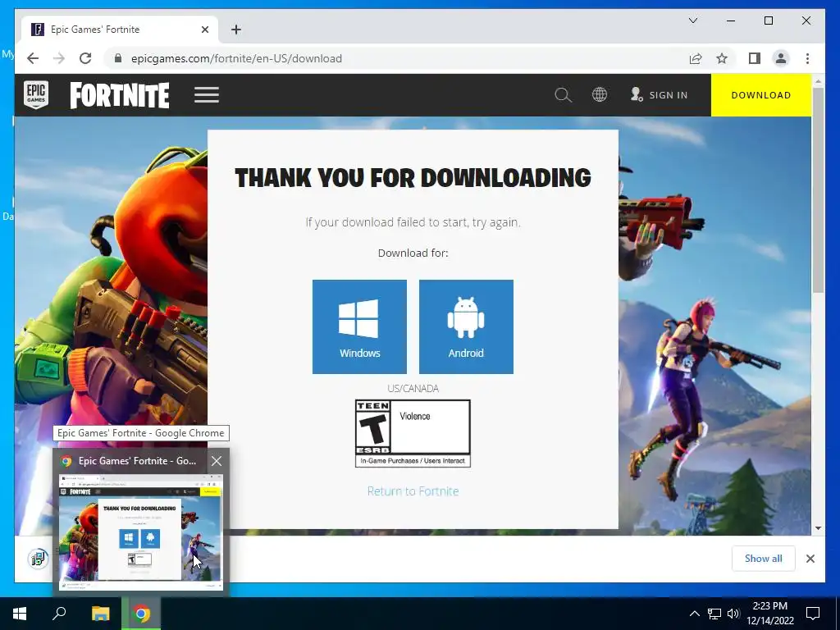
Task: Follow the Return to Fortnite link
Action: point(413,491)
